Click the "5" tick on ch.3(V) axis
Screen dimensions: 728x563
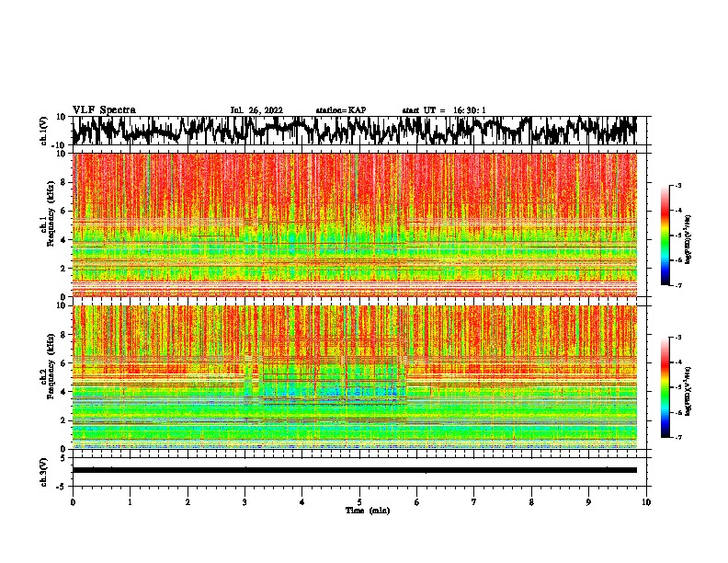pos(63,458)
